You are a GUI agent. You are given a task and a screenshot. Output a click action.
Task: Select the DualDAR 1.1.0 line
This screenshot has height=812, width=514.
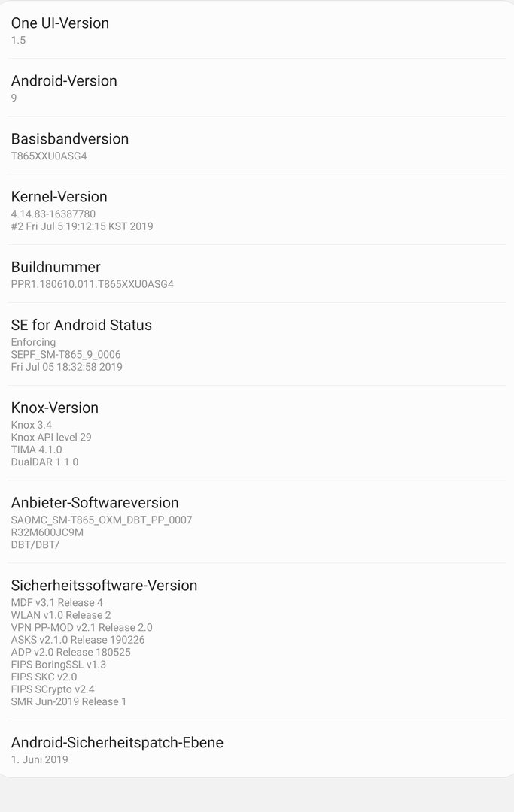(44, 462)
